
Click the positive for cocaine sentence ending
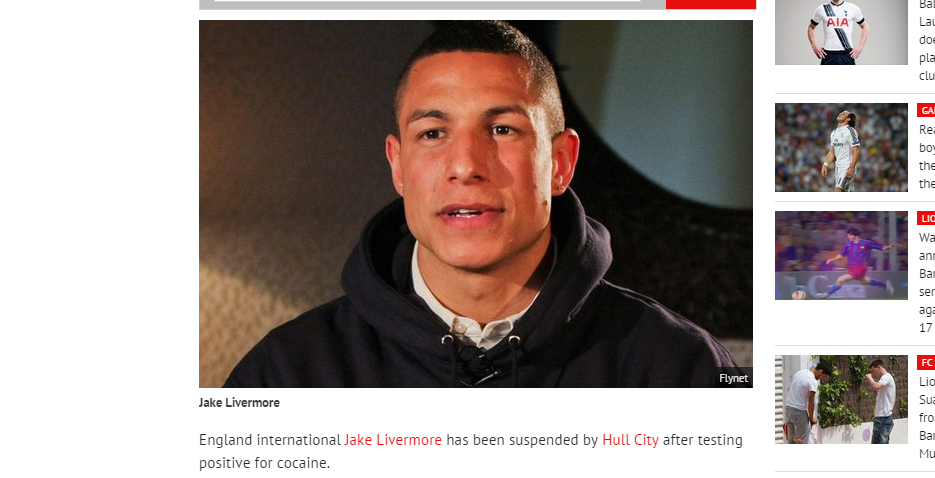(x=264, y=463)
